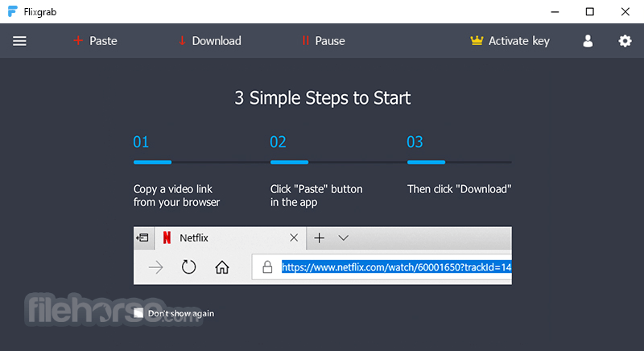Image resolution: width=644 pixels, height=351 pixels.
Task: Click the Paste button
Action: click(95, 41)
